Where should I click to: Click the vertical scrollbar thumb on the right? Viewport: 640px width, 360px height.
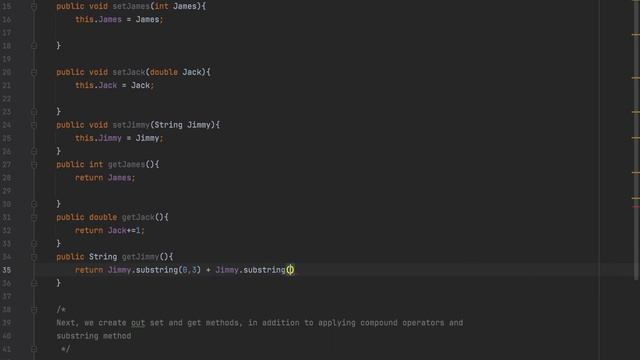click(637, 140)
